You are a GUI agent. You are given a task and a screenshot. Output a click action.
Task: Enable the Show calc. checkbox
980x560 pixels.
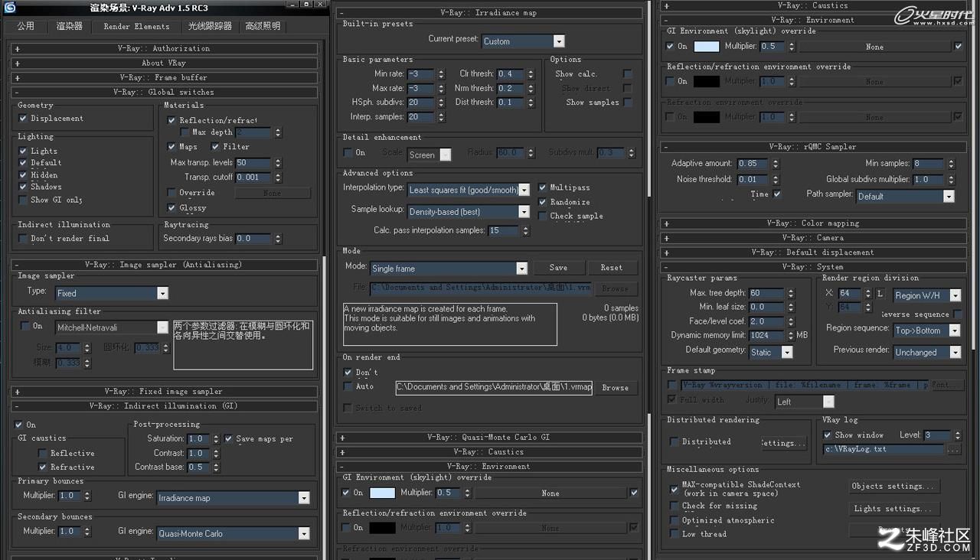pos(628,74)
